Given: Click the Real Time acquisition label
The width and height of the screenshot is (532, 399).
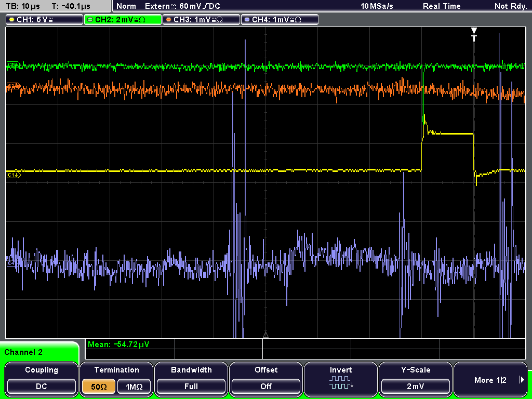Looking at the screenshot, I should click(x=442, y=6).
